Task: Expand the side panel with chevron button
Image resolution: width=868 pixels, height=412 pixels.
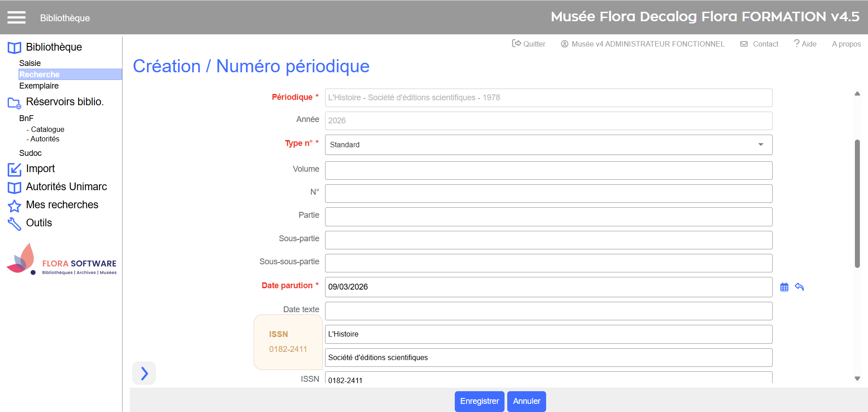Action: tap(144, 373)
